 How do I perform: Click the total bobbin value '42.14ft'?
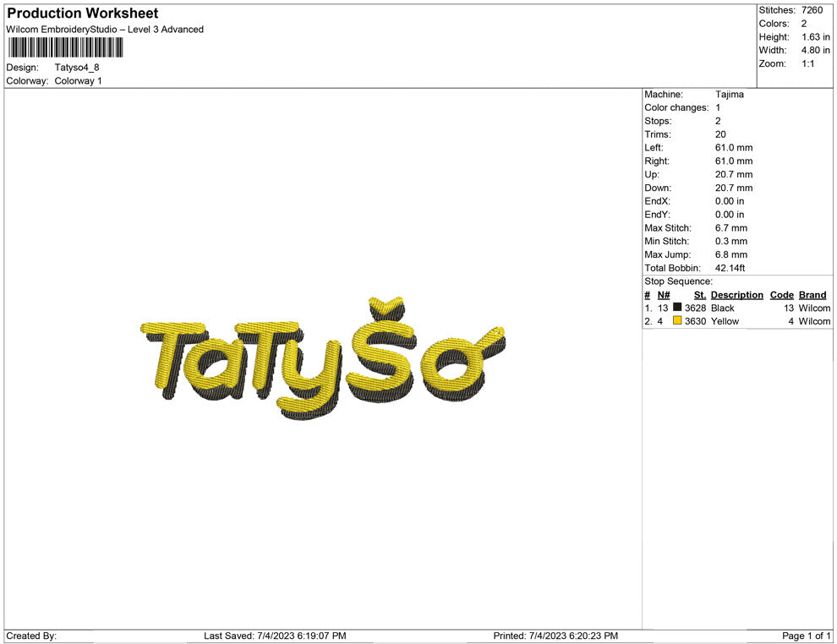[730, 268]
